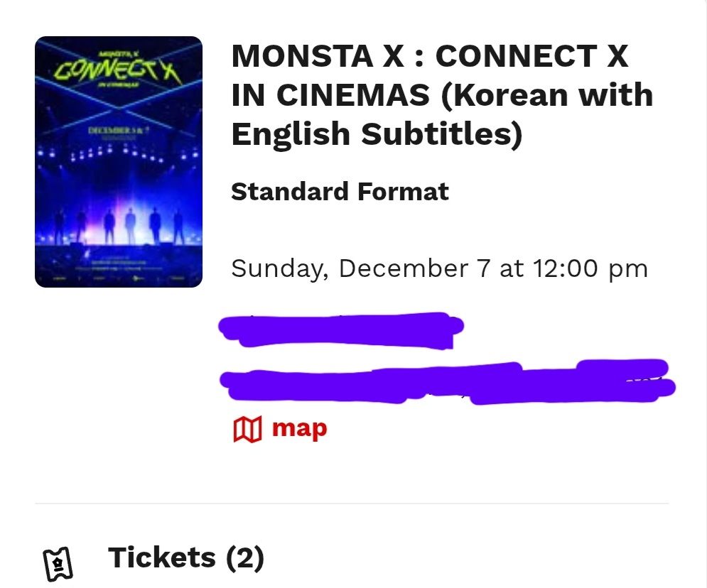Click the word December in the showtime
707x588 pixels.
click(x=403, y=268)
